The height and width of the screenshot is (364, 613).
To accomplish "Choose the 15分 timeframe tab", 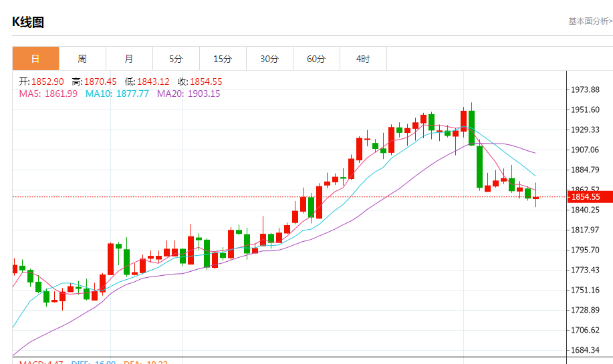I will pos(223,59).
